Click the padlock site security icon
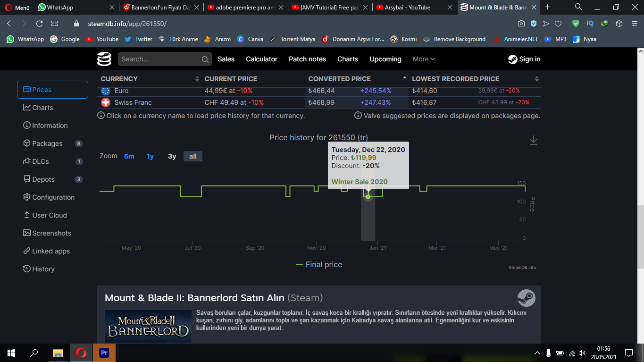Viewport: 644px width, 362px height. click(x=76, y=24)
